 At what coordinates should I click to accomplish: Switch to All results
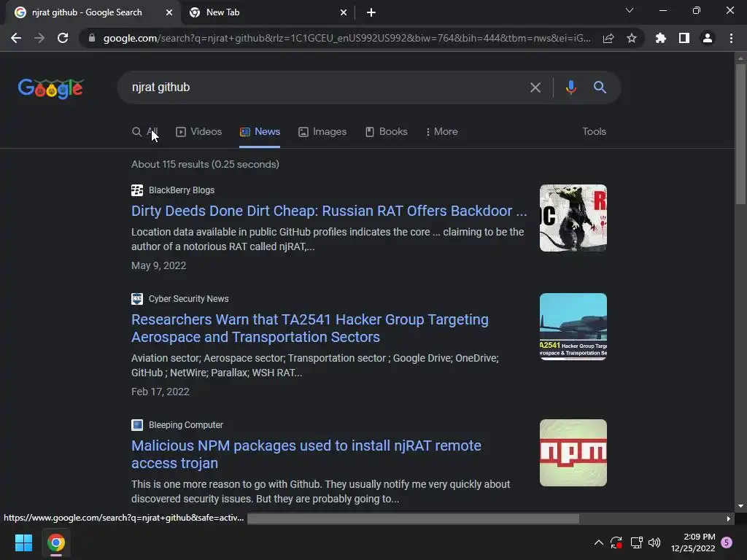tap(145, 132)
